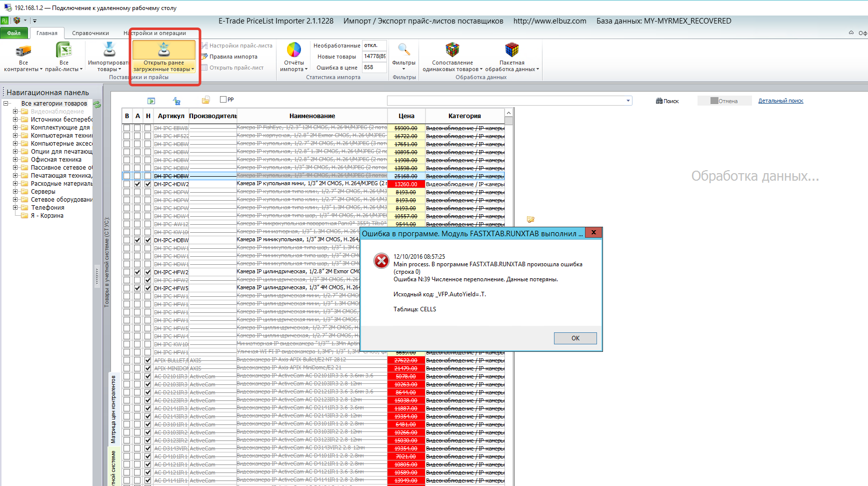Toggle column A checkbox for DH-IPC-HDW2 row
Image resolution: width=868 pixels, height=486 pixels.
pyautogui.click(x=137, y=184)
